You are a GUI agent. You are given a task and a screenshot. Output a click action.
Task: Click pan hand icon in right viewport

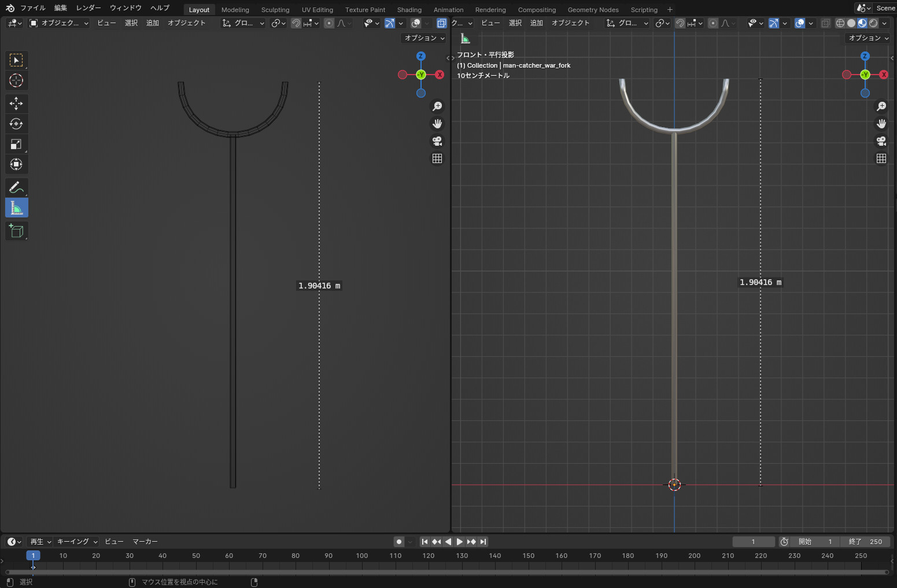881,124
